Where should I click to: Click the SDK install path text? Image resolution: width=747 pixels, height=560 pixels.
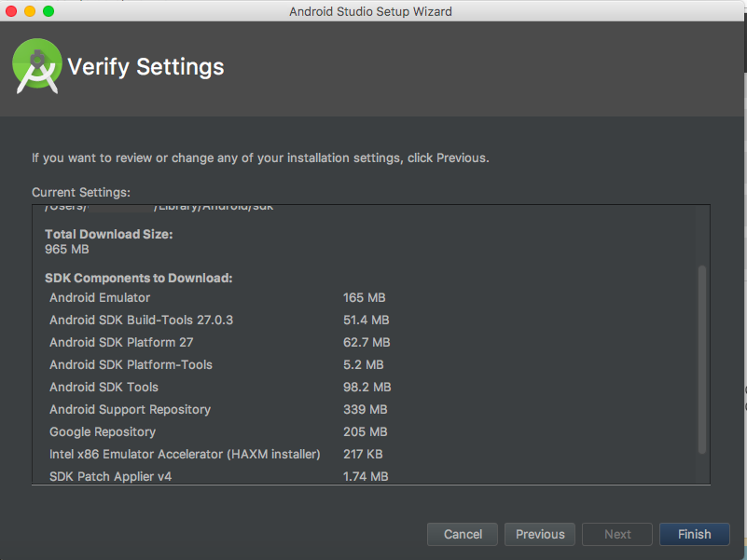[x=159, y=206]
